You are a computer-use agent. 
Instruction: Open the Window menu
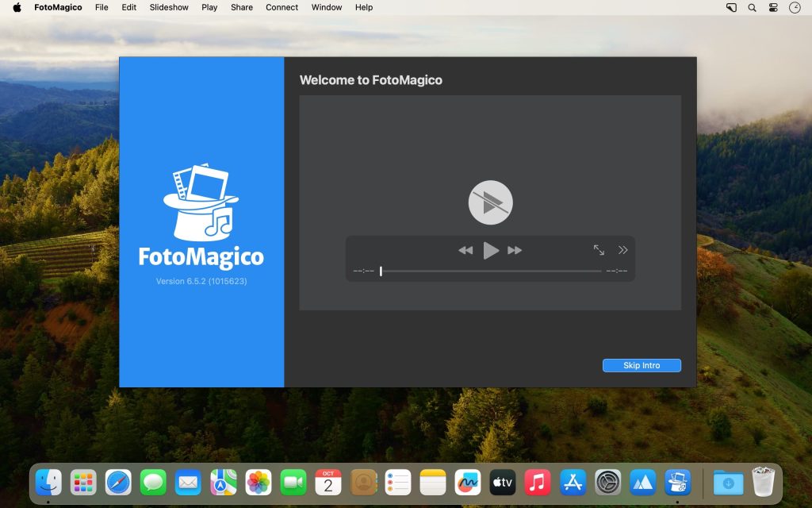(x=326, y=7)
